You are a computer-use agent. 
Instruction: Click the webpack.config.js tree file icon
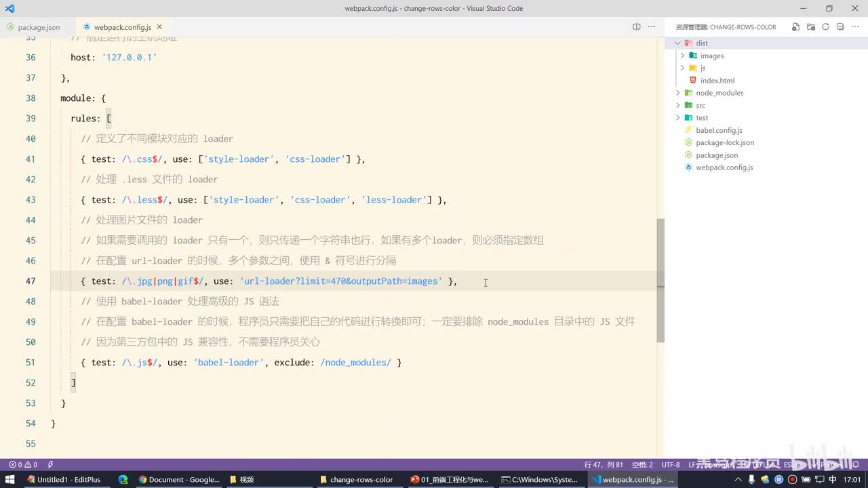pyautogui.click(x=688, y=167)
